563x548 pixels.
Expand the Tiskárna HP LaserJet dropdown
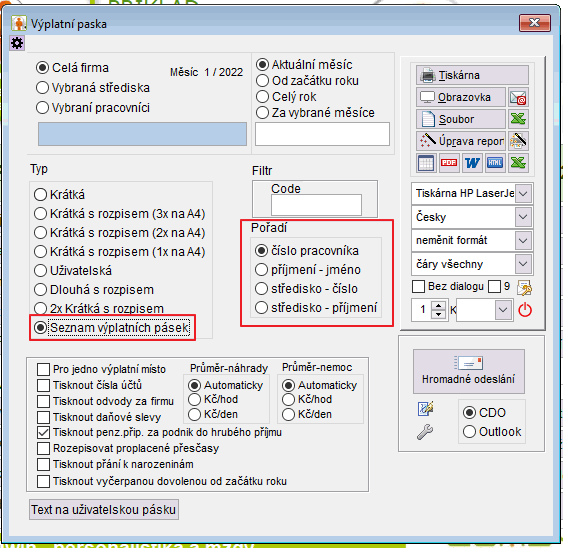click(523, 194)
